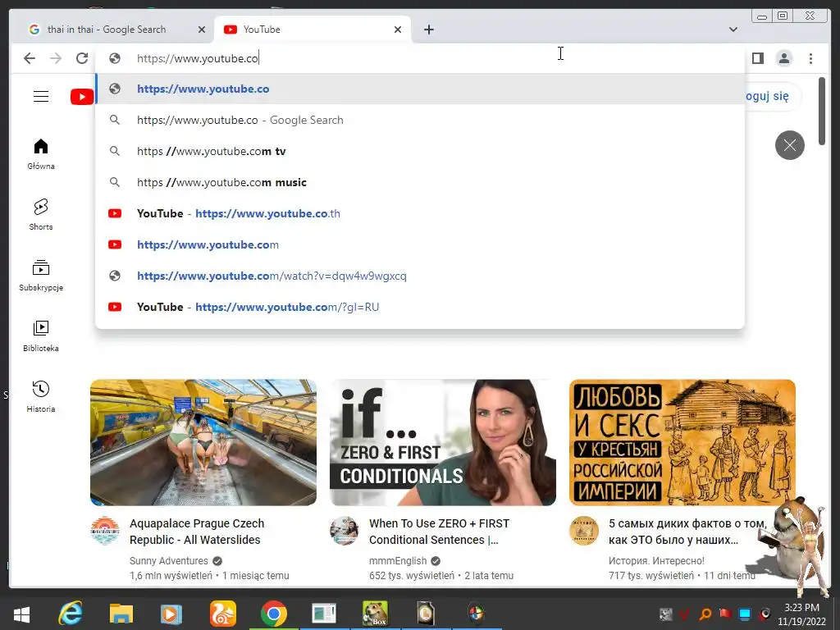840x630 pixels.
Task: Select watch?v=dqw4w9wgxcq suggestion
Action: 420,276
